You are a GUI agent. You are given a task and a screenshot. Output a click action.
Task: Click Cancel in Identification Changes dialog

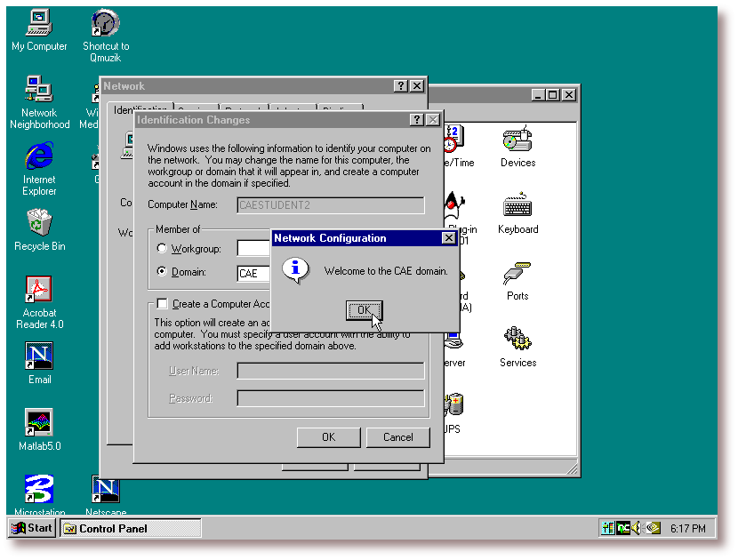(398, 437)
